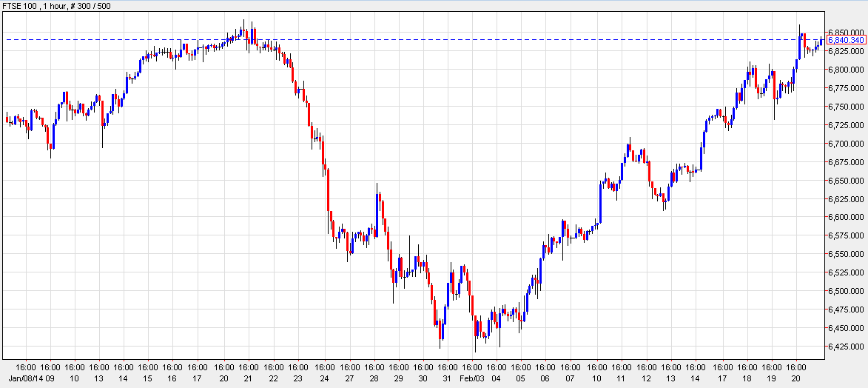The height and width of the screenshot is (388, 868).
Task: Click the 6,575.000 price axis label
Action: click(846, 235)
